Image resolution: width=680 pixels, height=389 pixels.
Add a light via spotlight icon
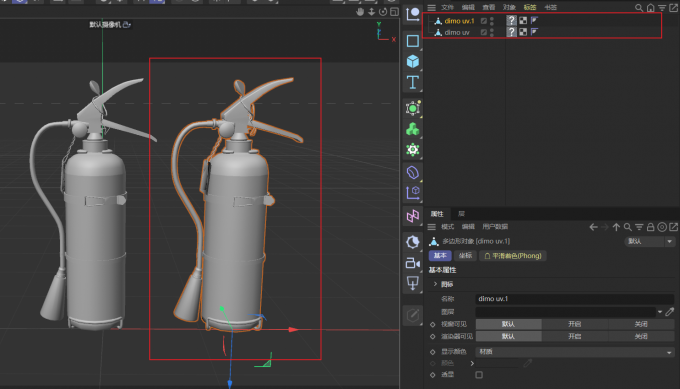pos(412,283)
